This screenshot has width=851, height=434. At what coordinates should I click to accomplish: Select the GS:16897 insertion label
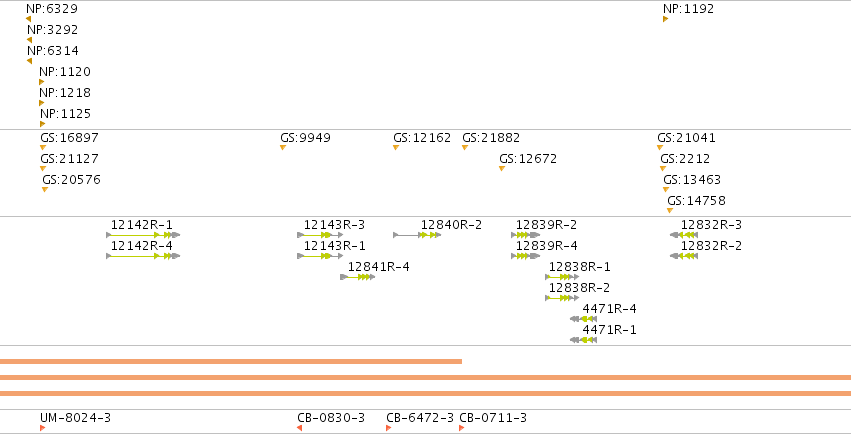(69, 138)
